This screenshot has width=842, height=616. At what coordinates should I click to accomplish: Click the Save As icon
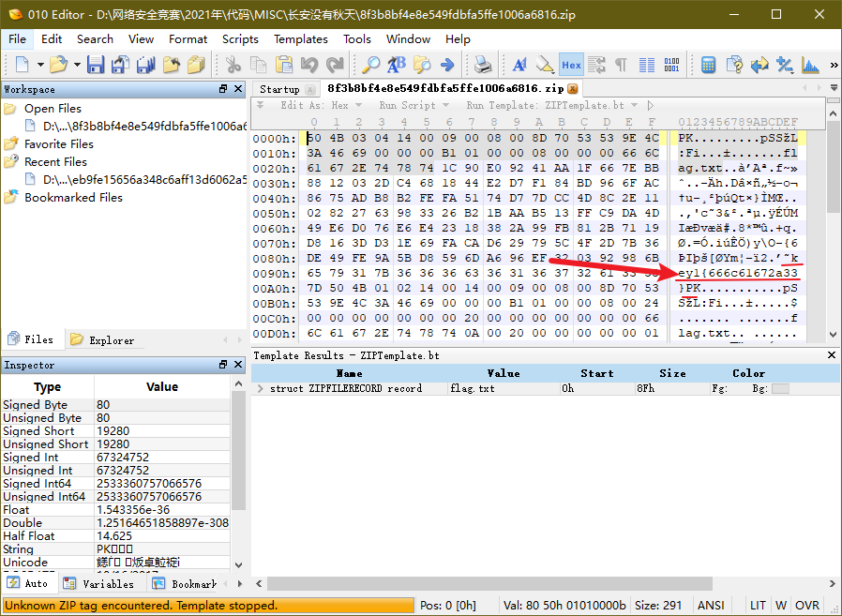point(120,65)
